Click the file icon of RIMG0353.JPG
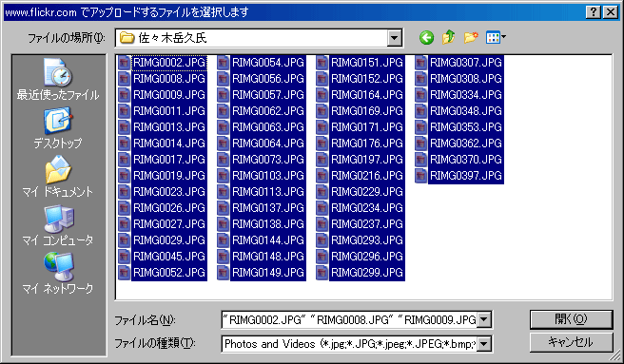 coord(421,127)
